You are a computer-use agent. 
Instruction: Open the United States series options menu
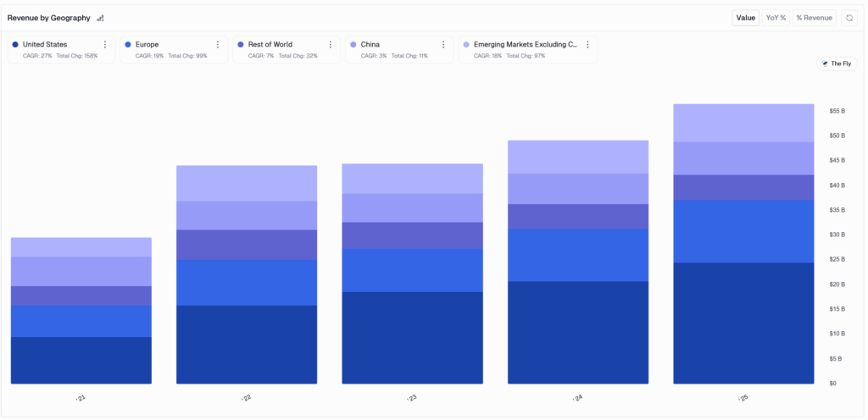pyautogui.click(x=105, y=44)
